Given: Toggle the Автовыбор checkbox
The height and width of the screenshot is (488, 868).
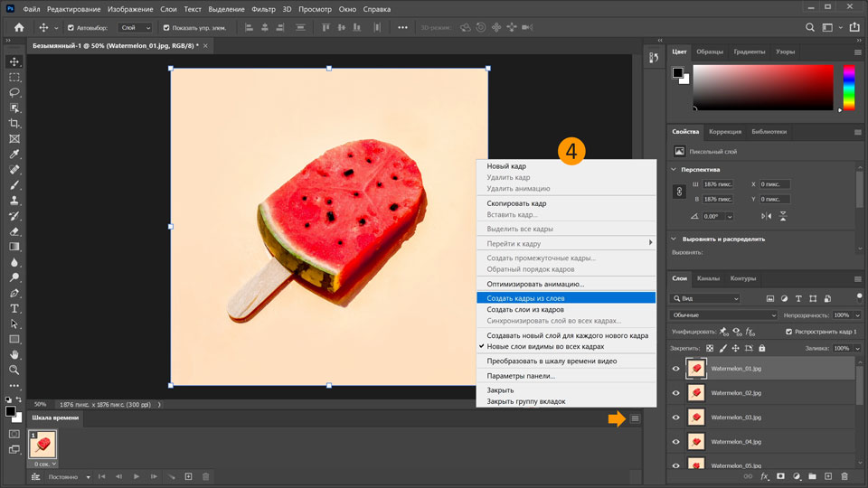Looking at the screenshot, I should 71,28.
